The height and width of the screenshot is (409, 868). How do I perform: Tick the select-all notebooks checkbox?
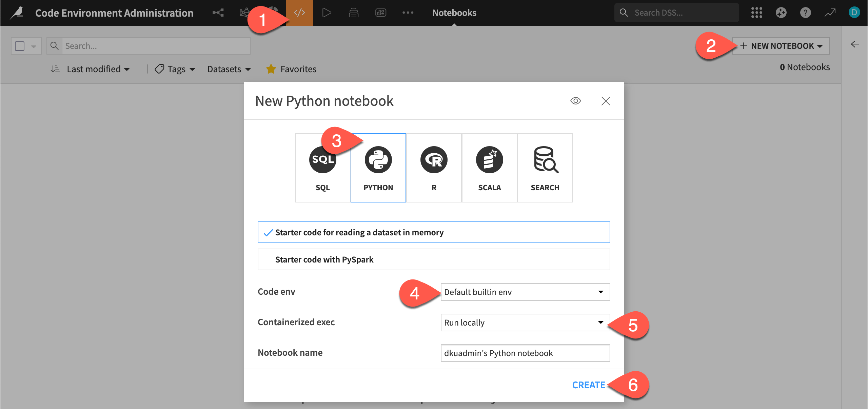pyautogui.click(x=20, y=46)
